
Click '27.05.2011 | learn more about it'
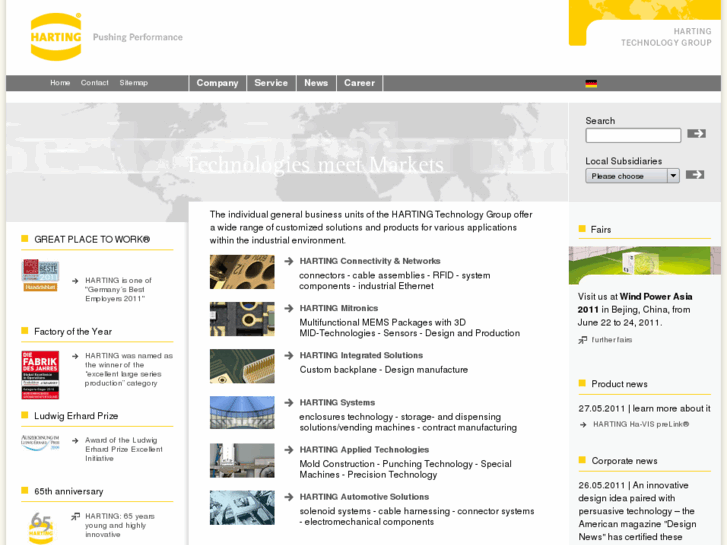pos(644,409)
